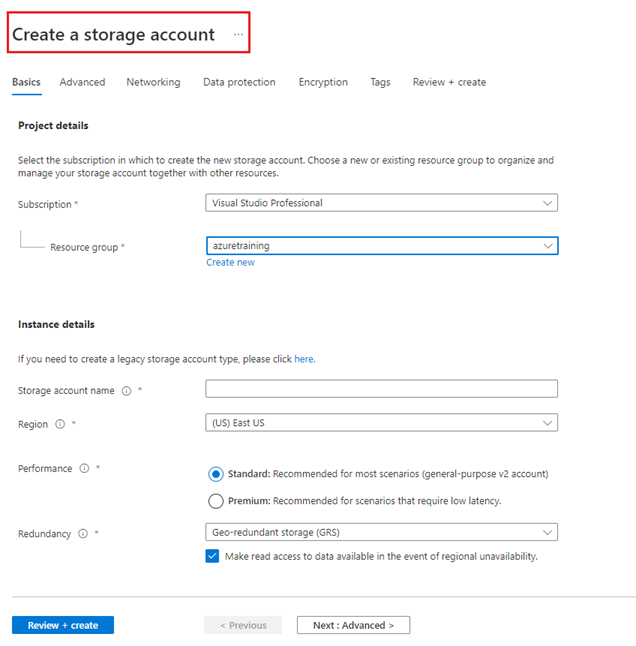Expand the Region dropdown
636x646 pixels.
coord(381,423)
